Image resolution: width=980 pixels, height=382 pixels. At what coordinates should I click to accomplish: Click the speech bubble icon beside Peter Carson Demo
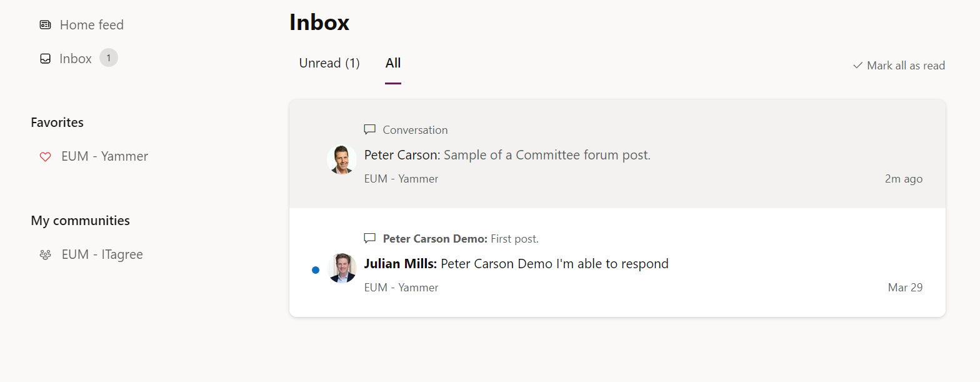(x=370, y=238)
